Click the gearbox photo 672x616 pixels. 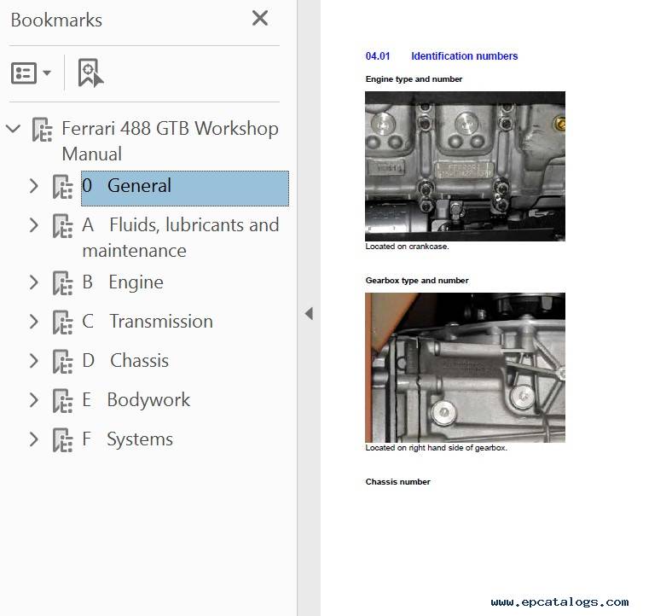point(465,368)
